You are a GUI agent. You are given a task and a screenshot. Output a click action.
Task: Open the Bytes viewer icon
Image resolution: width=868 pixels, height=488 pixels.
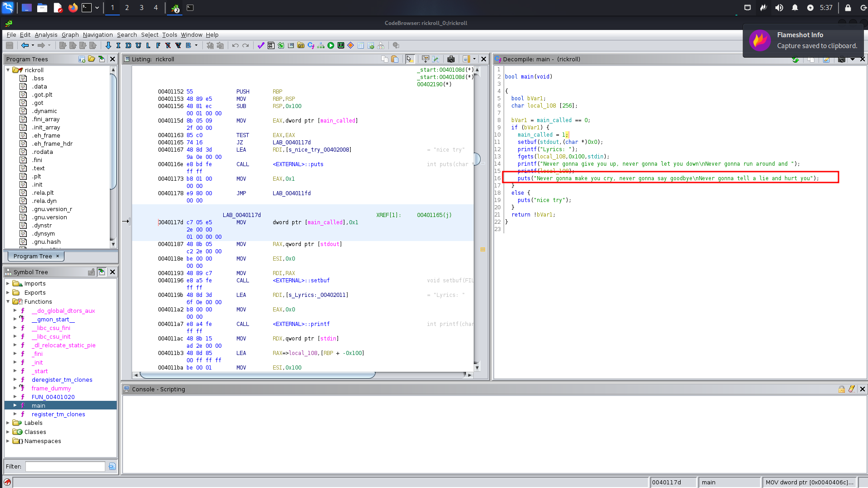(x=271, y=45)
